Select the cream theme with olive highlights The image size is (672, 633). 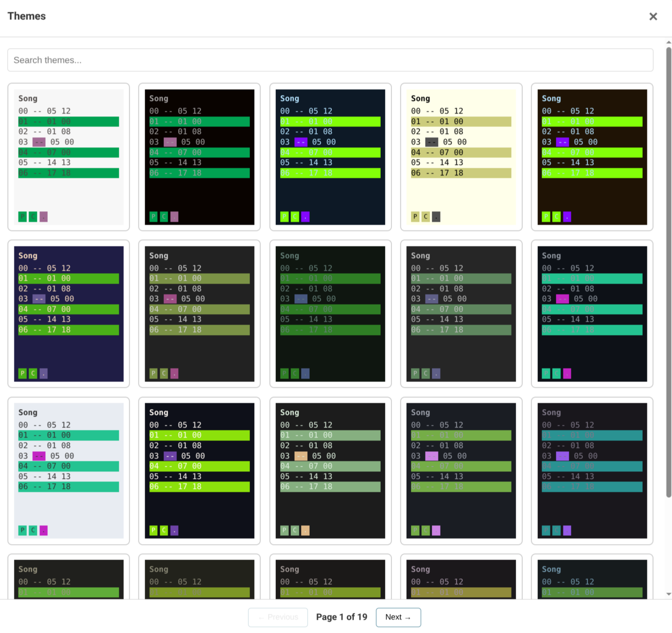(x=461, y=157)
